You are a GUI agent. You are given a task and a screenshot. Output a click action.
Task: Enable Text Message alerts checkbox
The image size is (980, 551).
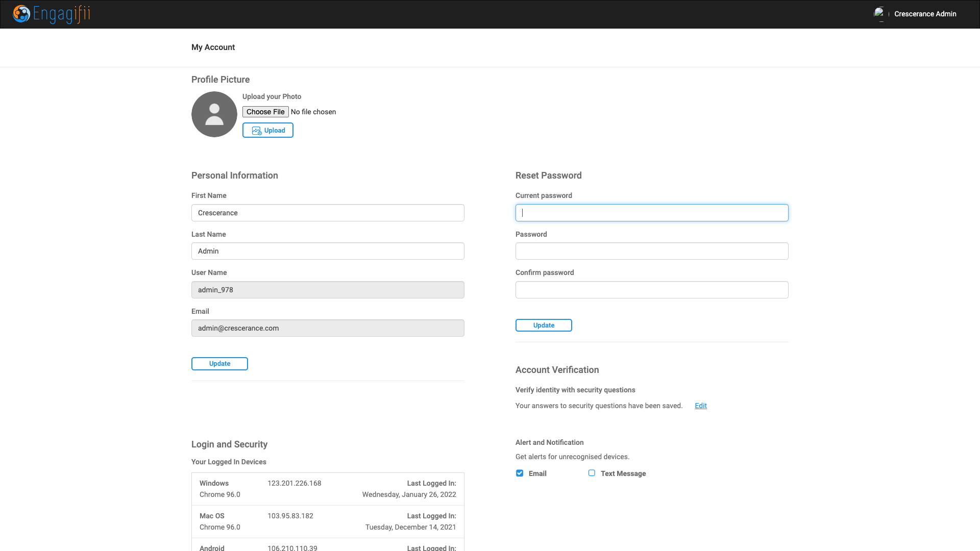pyautogui.click(x=592, y=473)
